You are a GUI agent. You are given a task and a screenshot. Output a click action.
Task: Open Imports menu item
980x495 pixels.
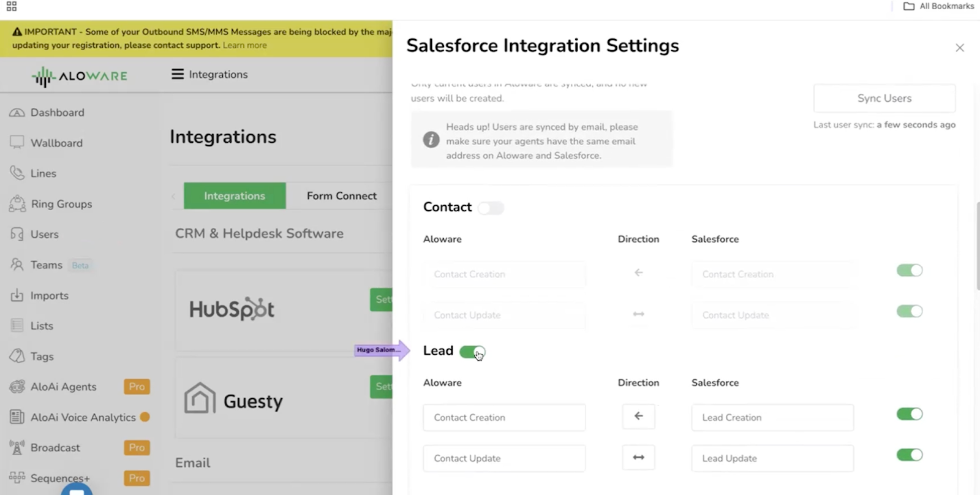pos(50,295)
